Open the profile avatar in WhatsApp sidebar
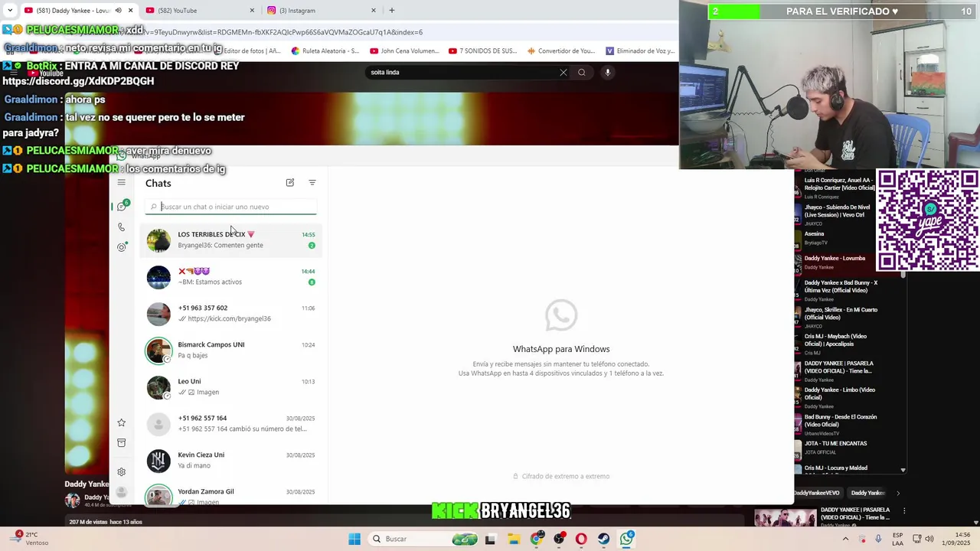Viewport: 980px width, 551px height. (121, 492)
